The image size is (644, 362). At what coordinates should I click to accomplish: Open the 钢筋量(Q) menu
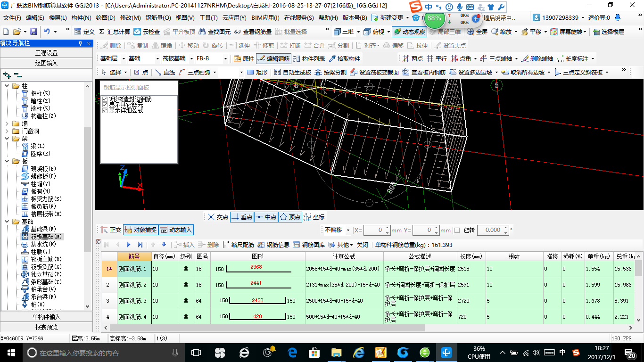(x=158, y=18)
